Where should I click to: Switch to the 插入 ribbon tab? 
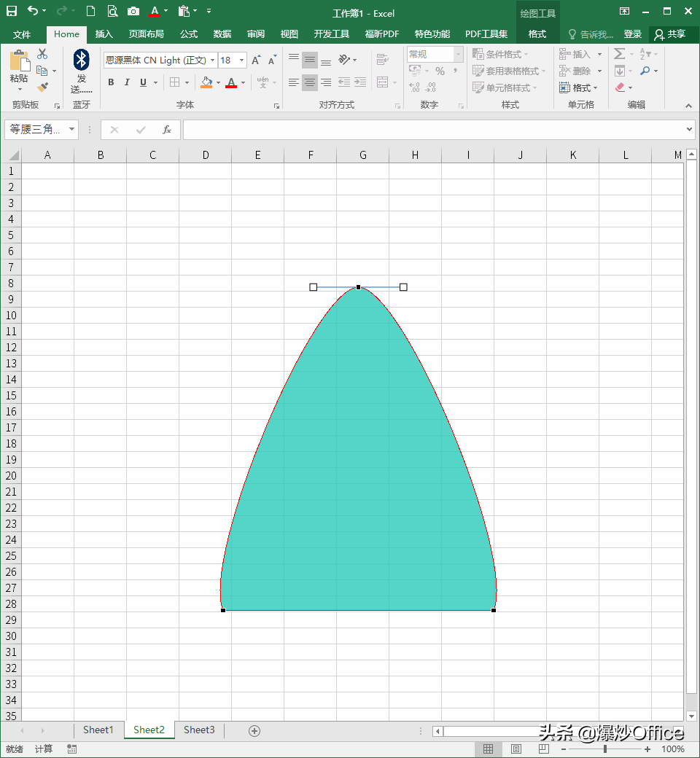104,34
